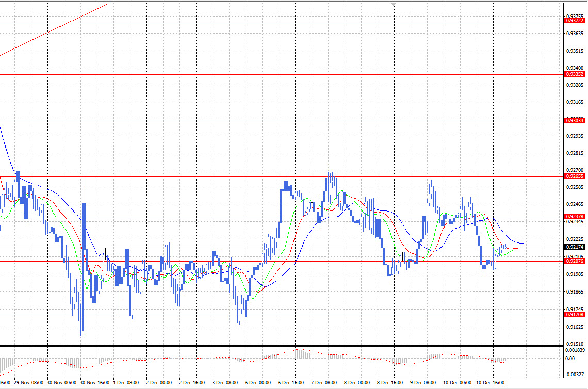The height and width of the screenshot is (389, 588).
Task: Click price scale value 0.92935
Action: click(575, 136)
